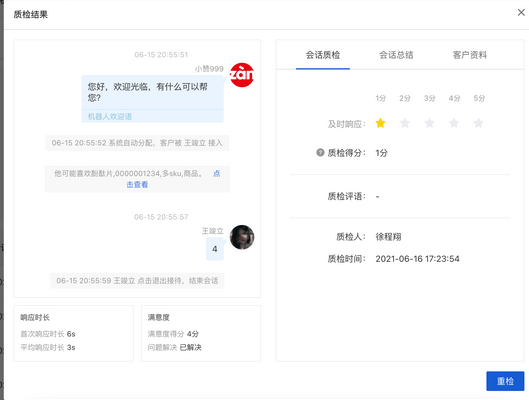Click the 点击退出接待，结束会话 system notice
Viewport: 529px width, 400px height.
click(x=137, y=281)
